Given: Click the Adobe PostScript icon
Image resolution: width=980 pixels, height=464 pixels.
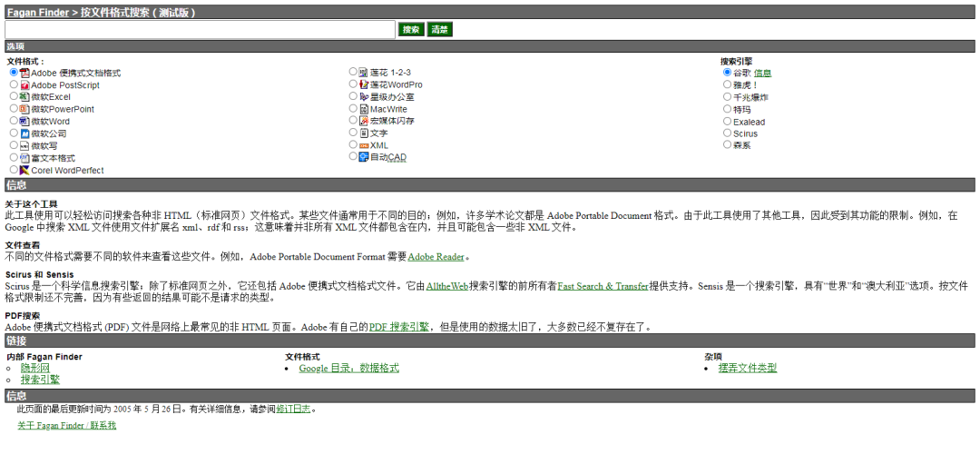Looking at the screenshot, I should tap(24, 85).
